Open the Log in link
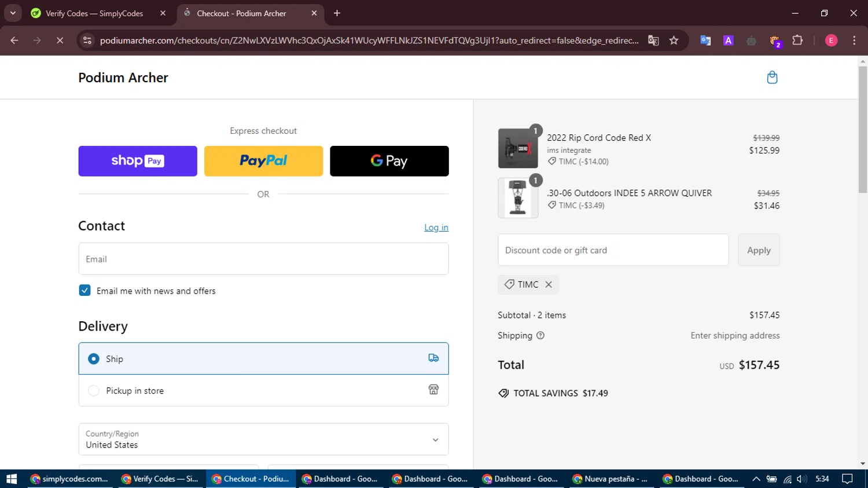Viewport: 868px width, 488px height. pyautogui.click(x=436, y=228)
